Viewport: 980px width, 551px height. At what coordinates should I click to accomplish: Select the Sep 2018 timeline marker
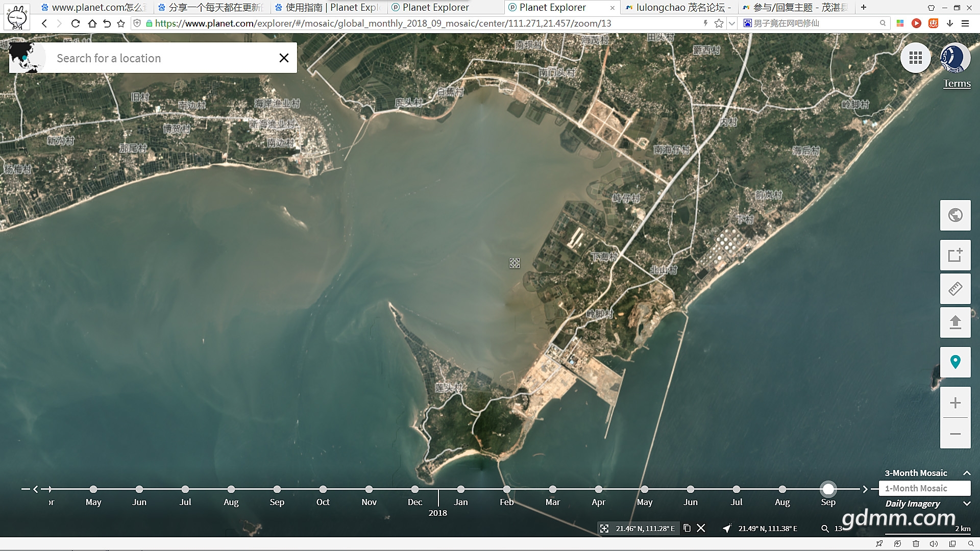point(828,489)
